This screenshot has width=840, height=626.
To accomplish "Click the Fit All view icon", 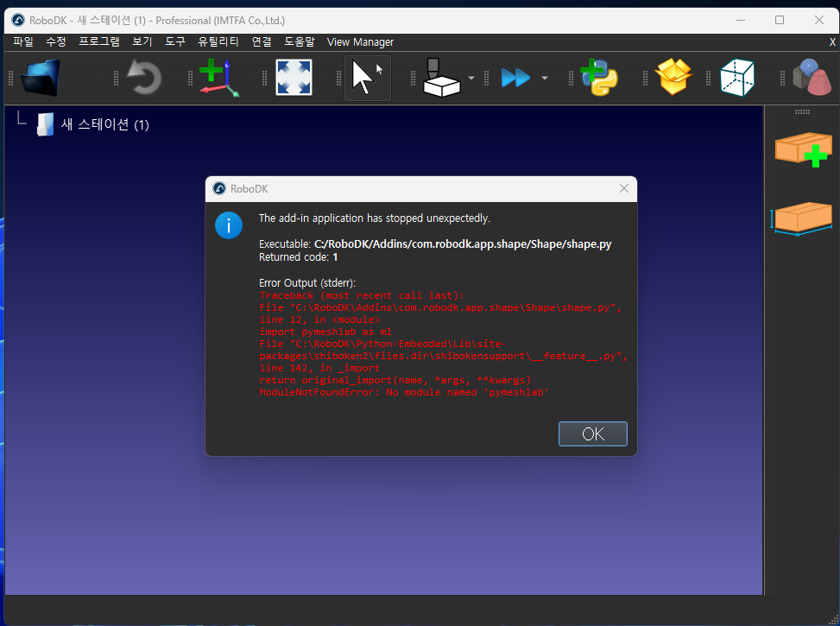I will (x=294, y=79).
